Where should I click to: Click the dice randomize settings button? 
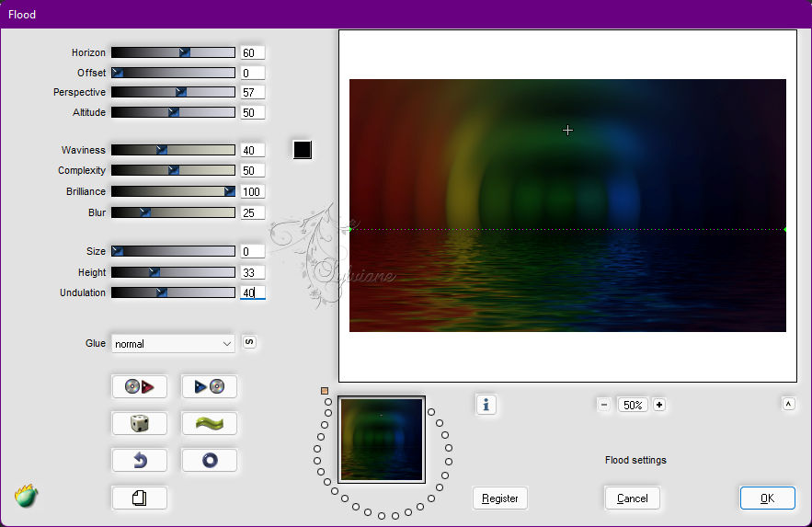pyautogui.click(x=139, y=423)
